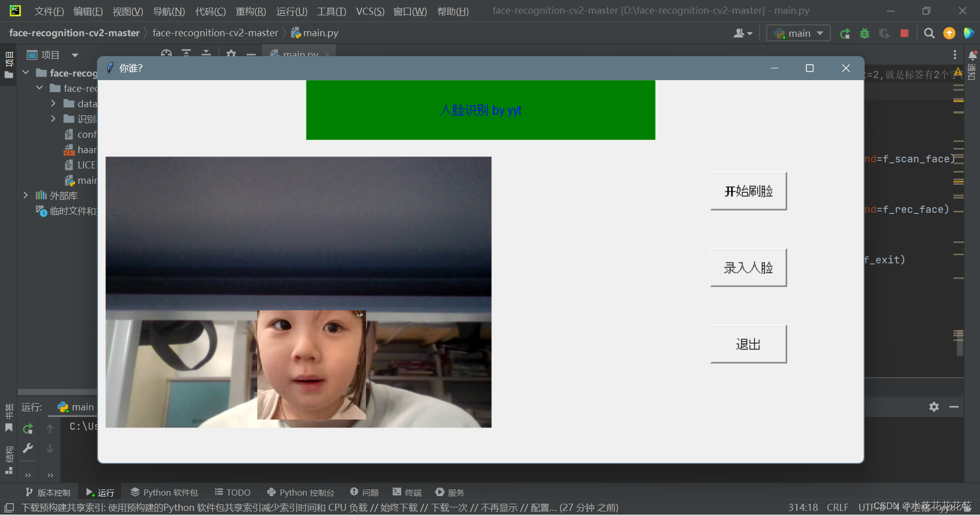Screen dimensions: 980x516
Task: Open the main run configuration dropdown
Action: tap(798, 33)
